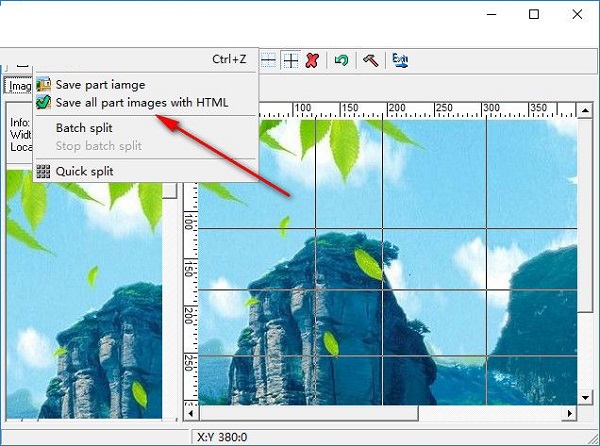Click the horizontal scrollbar thumb
The width and height of the screenshot is (600, 446).
tap(308, 413)
